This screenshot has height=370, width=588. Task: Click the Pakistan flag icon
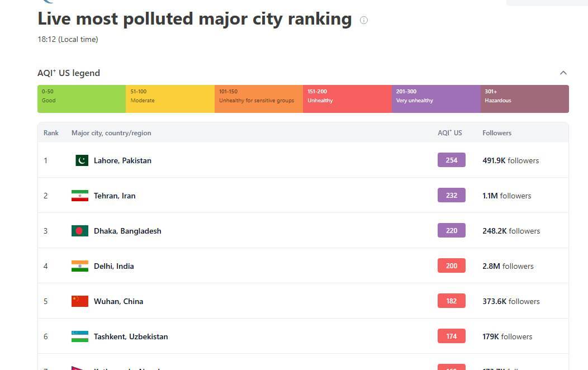[x=82, y=160]
